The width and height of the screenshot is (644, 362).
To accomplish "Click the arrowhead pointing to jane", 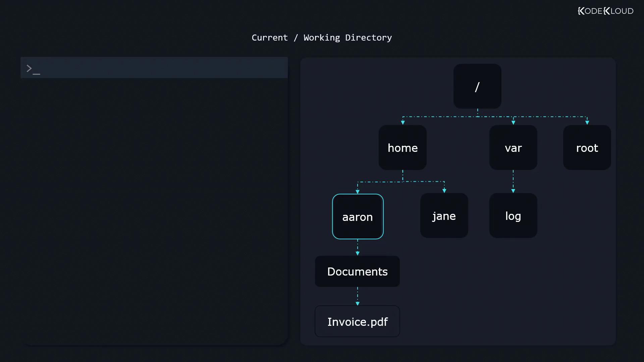I will (x=444, y=191).
